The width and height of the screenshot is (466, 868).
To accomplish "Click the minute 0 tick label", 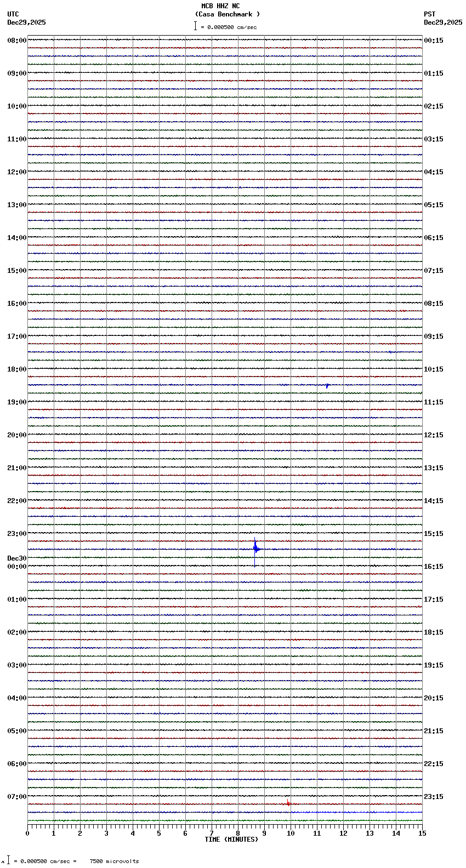I will (x=27, y=833).
